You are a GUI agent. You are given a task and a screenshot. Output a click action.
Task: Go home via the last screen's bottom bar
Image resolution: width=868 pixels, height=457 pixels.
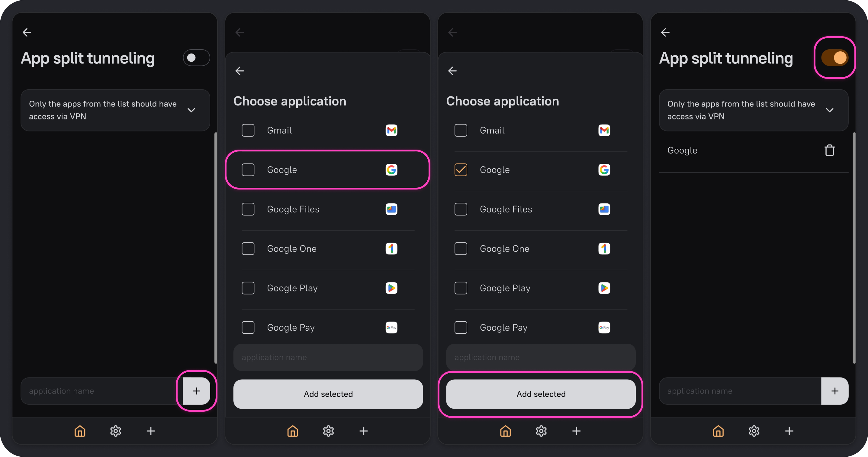coord(718,431)
